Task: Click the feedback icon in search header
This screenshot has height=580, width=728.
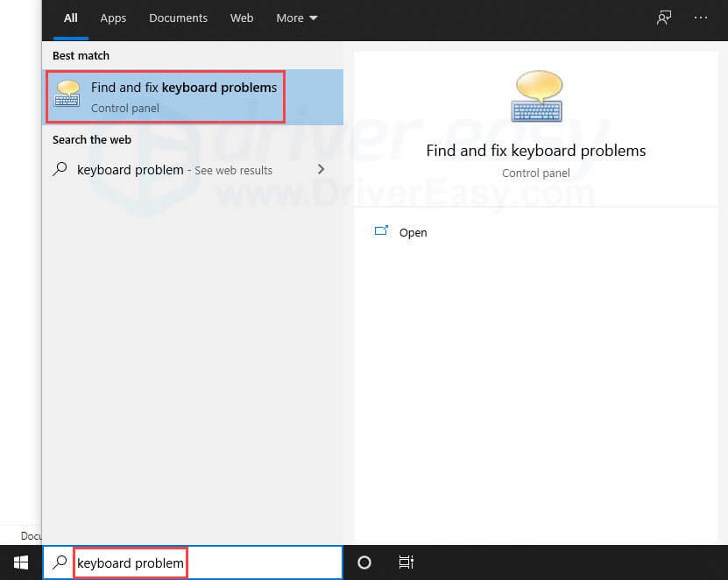Action: 664,18
